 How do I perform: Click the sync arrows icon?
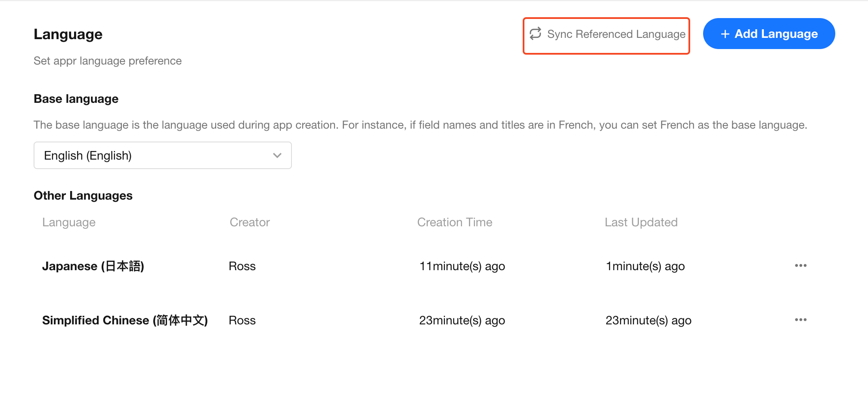535,34
